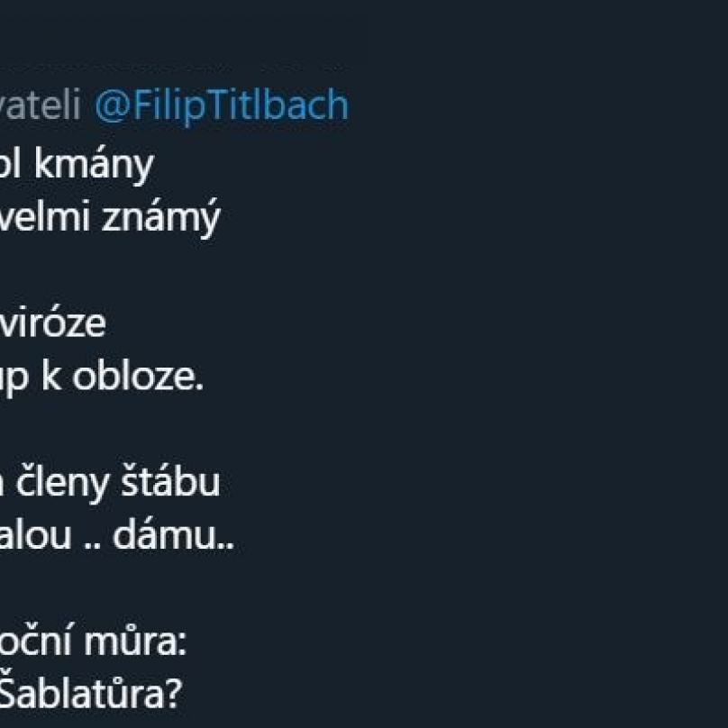Click the word 'velmi' in the second line

coord(44,217)
